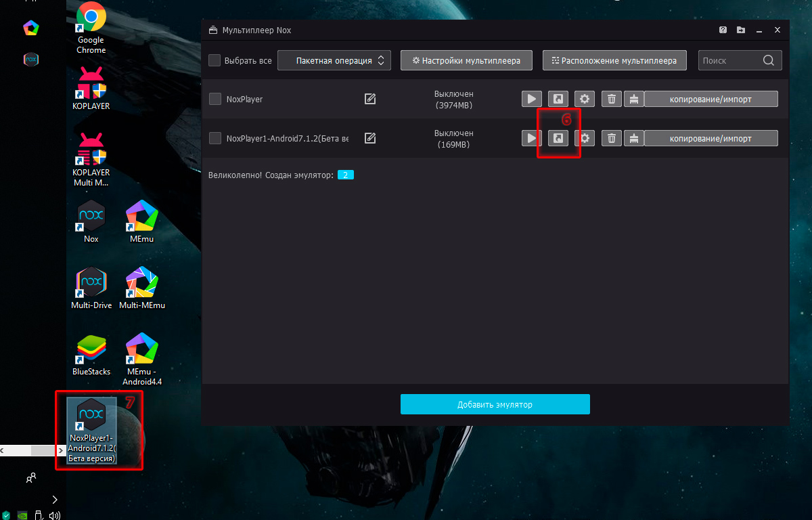This screenshot has width=812, height=520.
Task: Open 'Настройки мультиплеера' settings
Action: pos(466,60)
